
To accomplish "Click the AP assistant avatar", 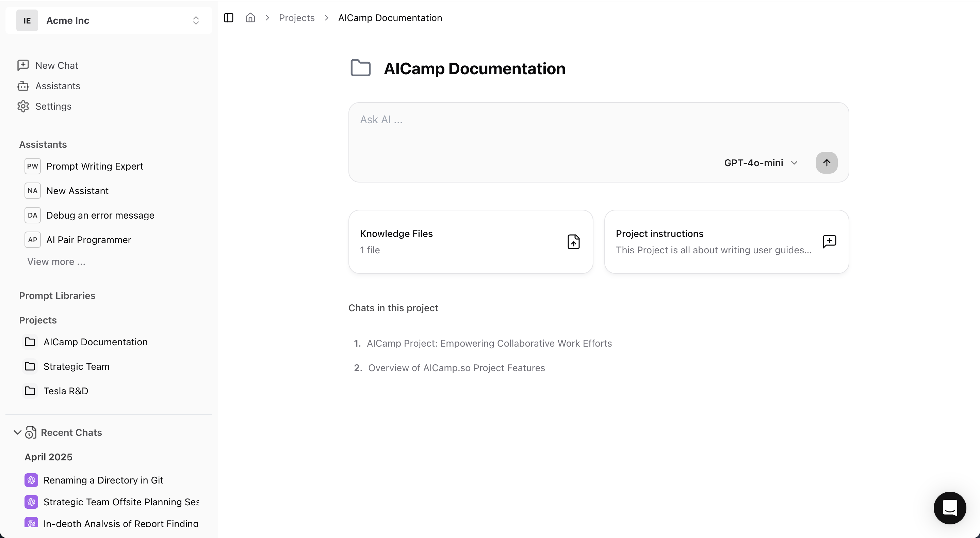I will [x=32, y=239].
